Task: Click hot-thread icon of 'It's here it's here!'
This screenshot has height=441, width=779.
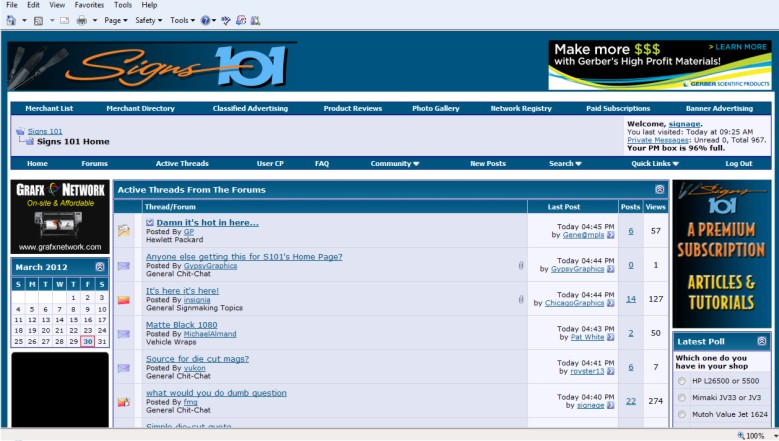Action: pyautogui.click(x=124, y=299)
